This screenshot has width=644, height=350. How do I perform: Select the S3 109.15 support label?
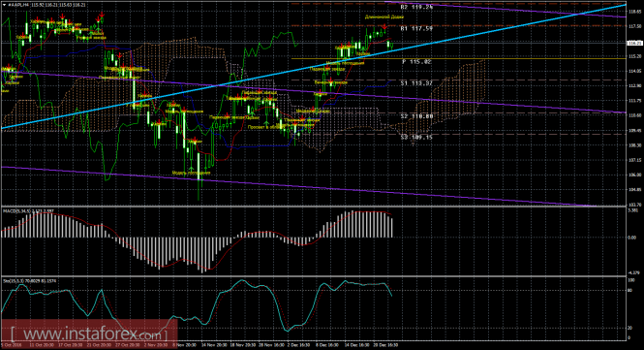[x=416, y=137]
